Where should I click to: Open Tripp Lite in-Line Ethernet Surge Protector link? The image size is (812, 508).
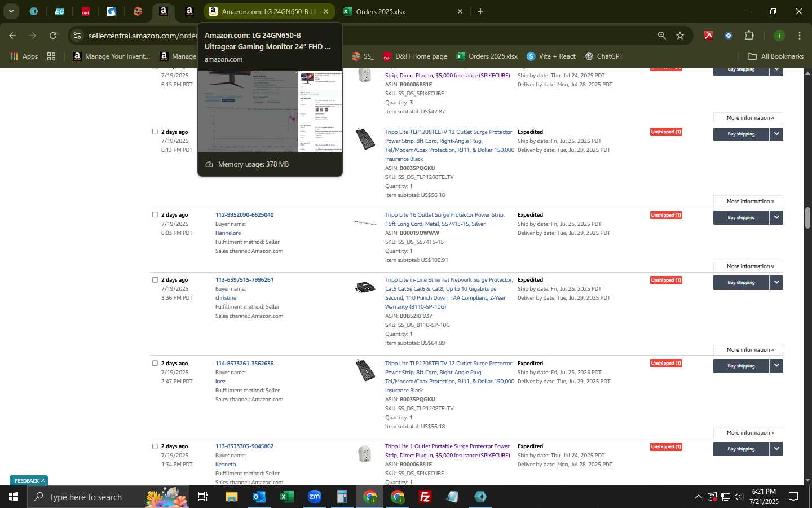(x=449, y=294)
